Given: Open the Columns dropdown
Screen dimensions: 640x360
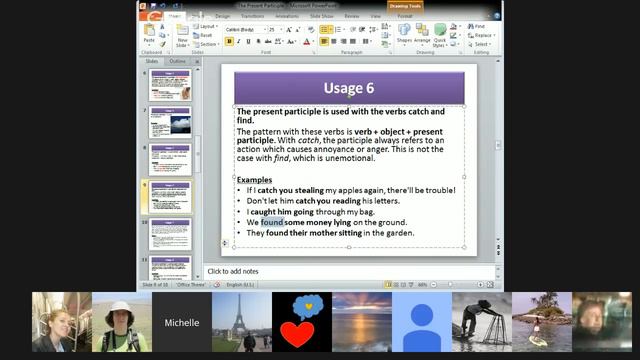Looking at the screenshot, I should pos(367,41).
